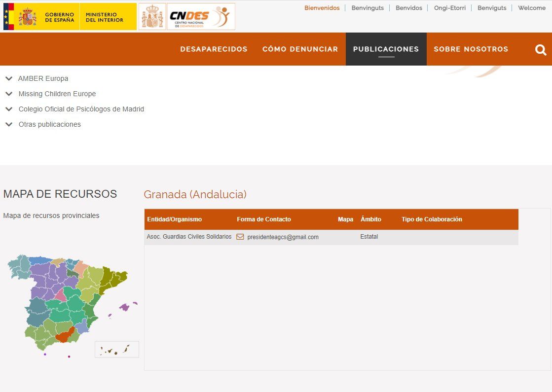Expand the AMBER Europa chevron

point(9,78)
